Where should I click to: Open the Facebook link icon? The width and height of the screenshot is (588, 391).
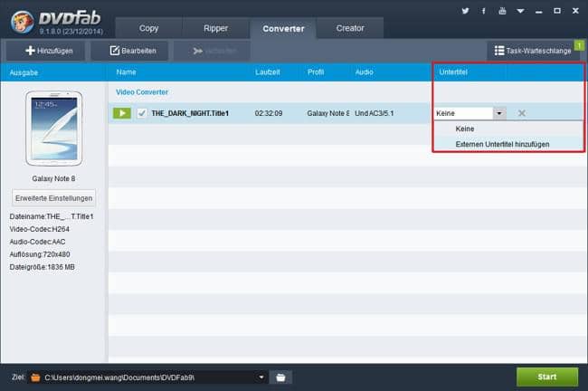point(484,11)
